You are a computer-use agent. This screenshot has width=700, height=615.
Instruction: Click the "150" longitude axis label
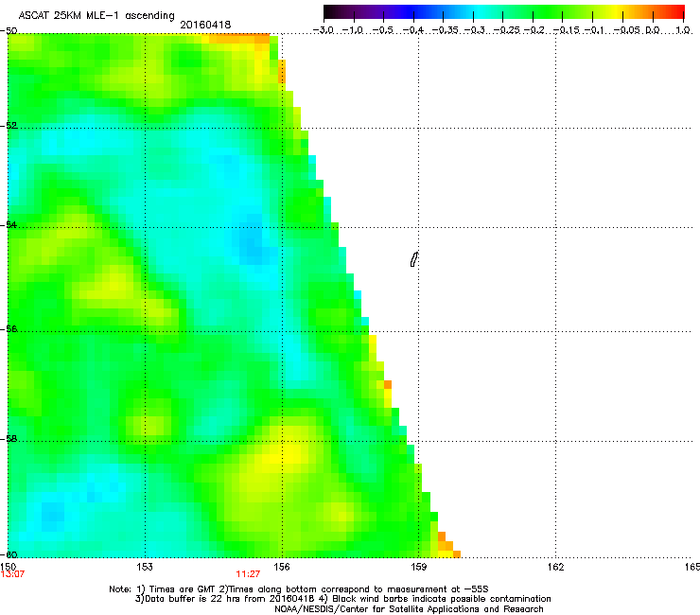coord(8,567)
